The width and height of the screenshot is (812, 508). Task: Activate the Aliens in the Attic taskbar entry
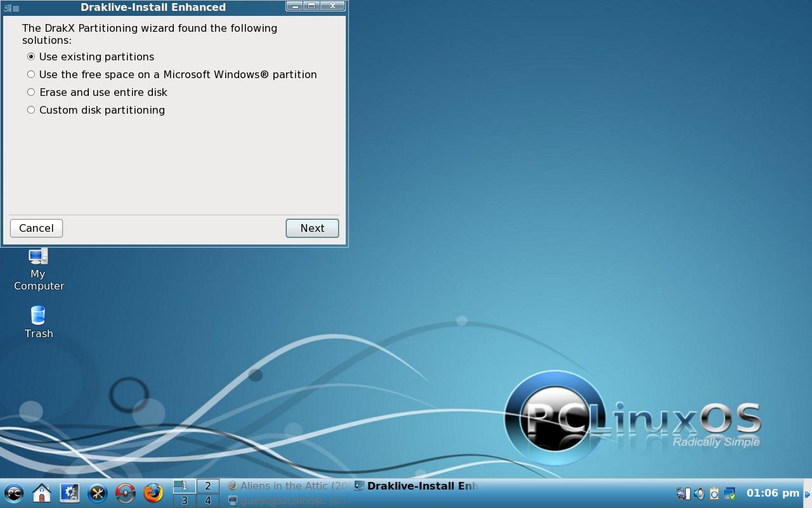(289, 486)
